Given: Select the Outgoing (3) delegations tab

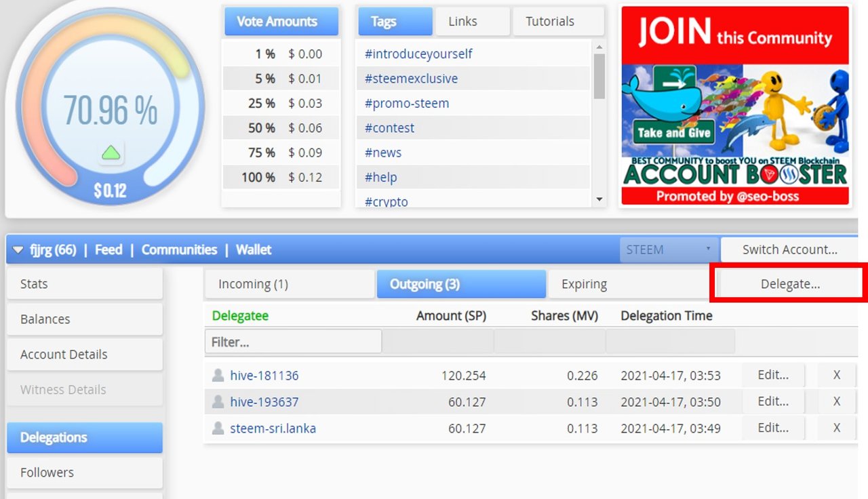Looking at the screenshot, I should click(461, 284).
